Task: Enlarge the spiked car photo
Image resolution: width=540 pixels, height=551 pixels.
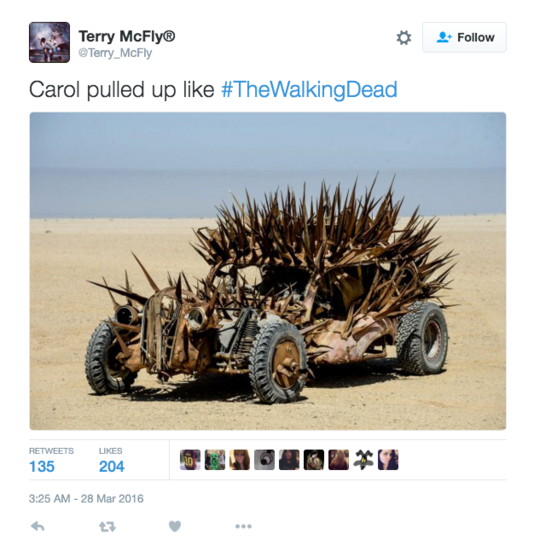Action: (x=268, y=271)
